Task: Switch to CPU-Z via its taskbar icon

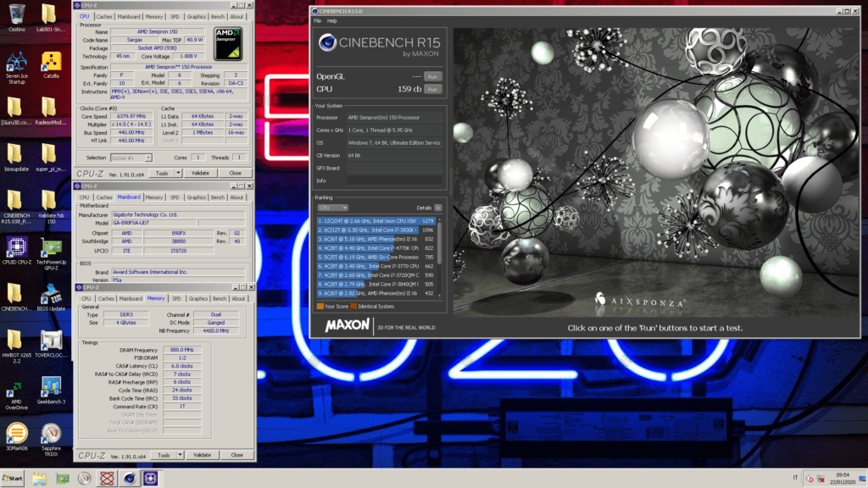Action: (x=151, y=479)
